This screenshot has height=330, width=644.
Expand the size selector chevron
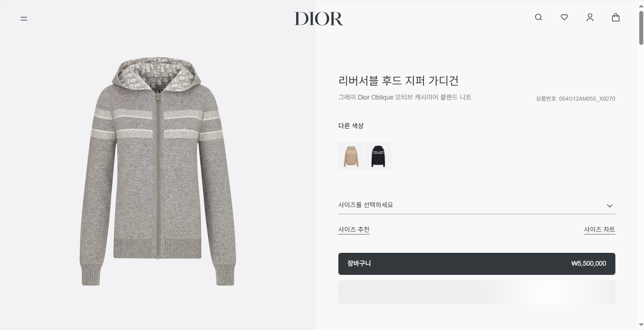tap(610, 206)
